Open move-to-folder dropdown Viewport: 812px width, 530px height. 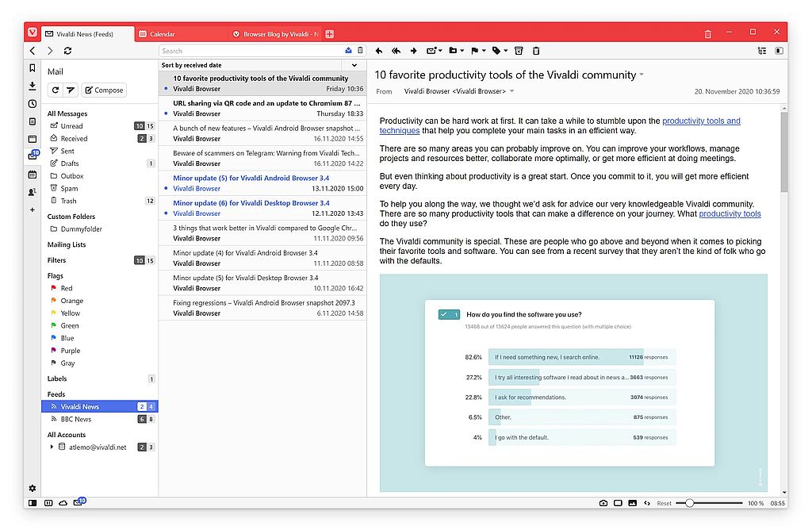coord(456,51)
